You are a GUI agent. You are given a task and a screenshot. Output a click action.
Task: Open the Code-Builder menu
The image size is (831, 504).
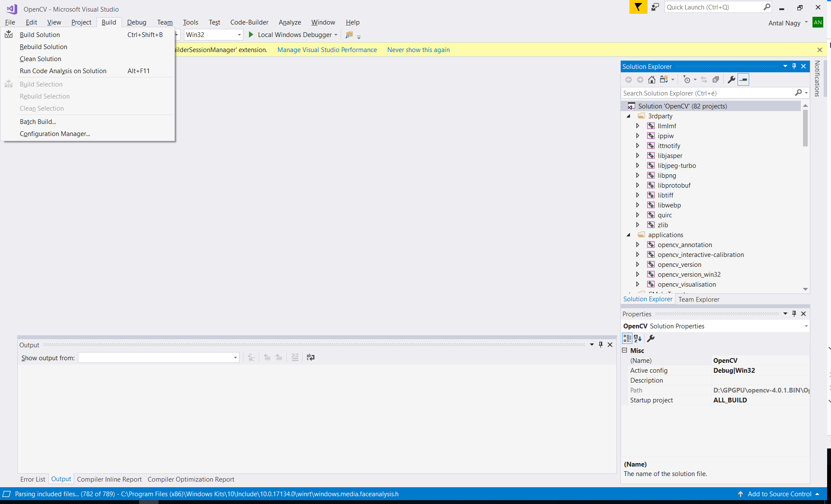[x=249, y=22]
